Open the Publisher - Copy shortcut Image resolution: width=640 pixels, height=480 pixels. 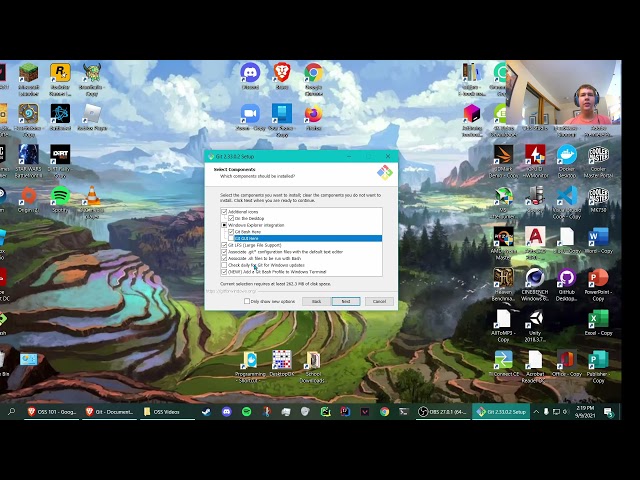pos(598,367)
